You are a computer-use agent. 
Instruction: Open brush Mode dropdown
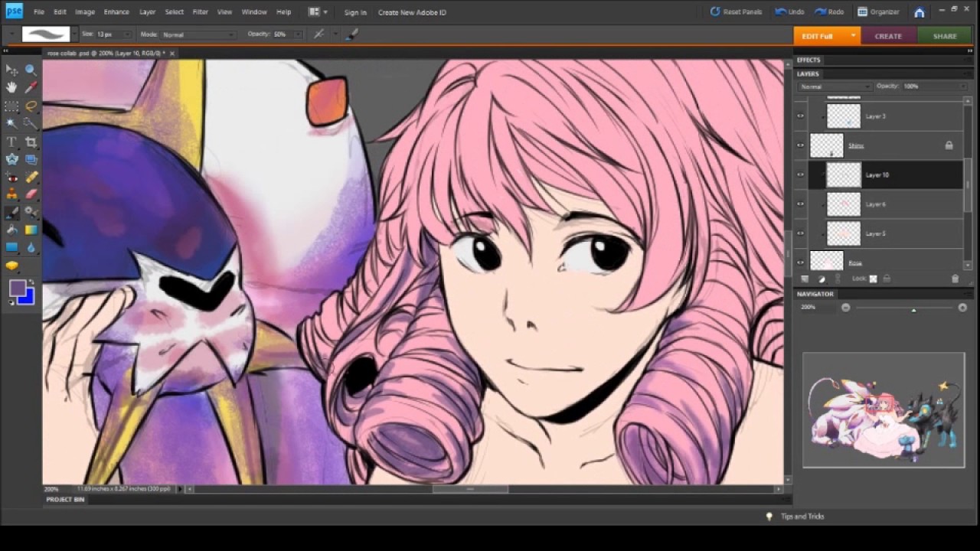click(x=198, y=34)
